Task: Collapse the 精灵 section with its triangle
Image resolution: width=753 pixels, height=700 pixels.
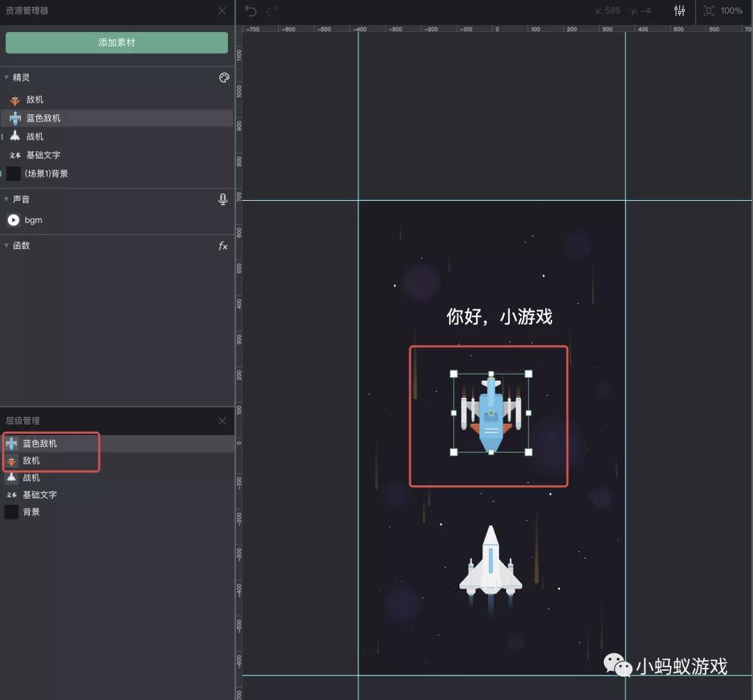Action: point(6,77)
